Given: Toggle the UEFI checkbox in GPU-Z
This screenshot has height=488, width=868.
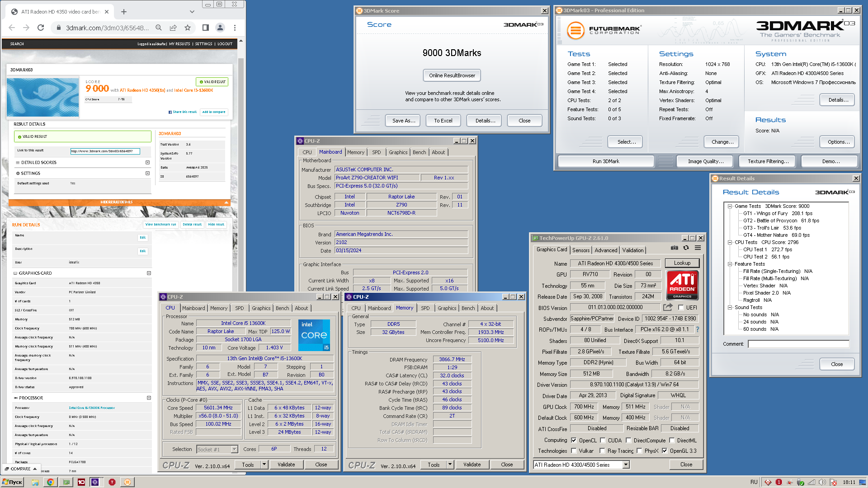Looking at the screenshot, I should tap(680, 308).
